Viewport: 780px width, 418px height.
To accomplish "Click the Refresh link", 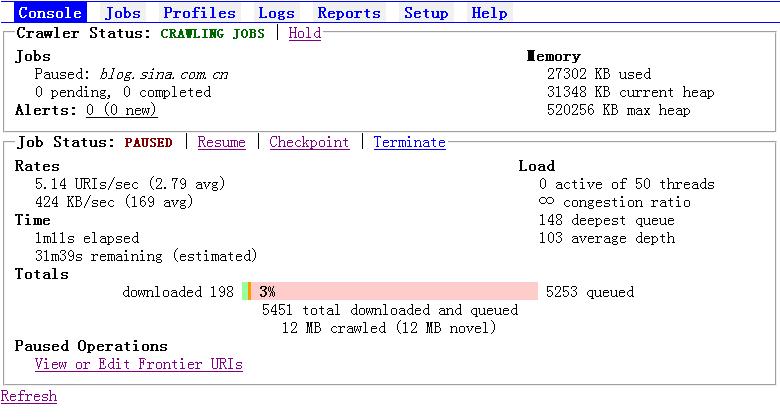I will pyautogui.click(x=29, y=397).
